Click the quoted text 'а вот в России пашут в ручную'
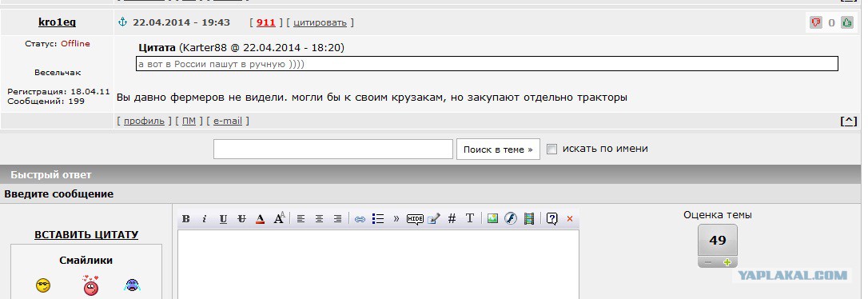Image resolution: width=868 pixels, height=299 pixels. click(213, 64)
